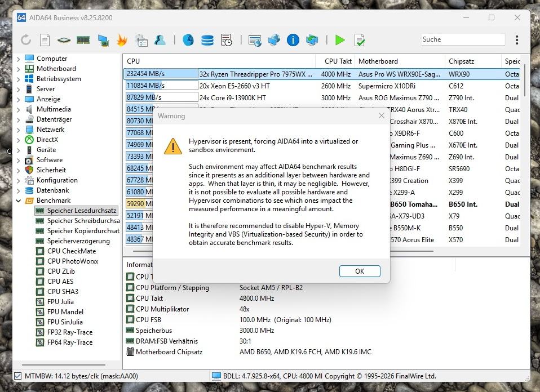Select the Netzwerk tree item
This screenshot has height=392, width=540.
(50, 130)
